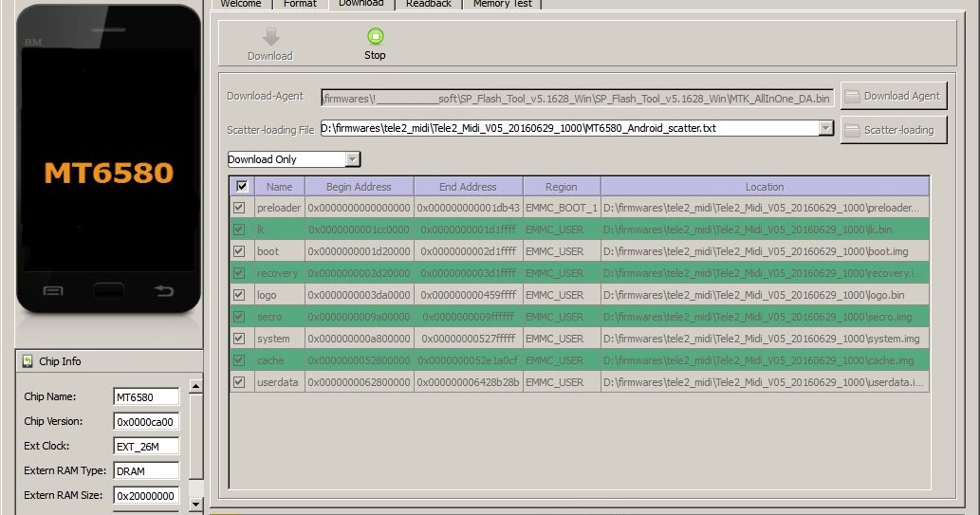Click logo end address 0x00000000459ffff
Screen dimensions: 980x515
point(468,295)
